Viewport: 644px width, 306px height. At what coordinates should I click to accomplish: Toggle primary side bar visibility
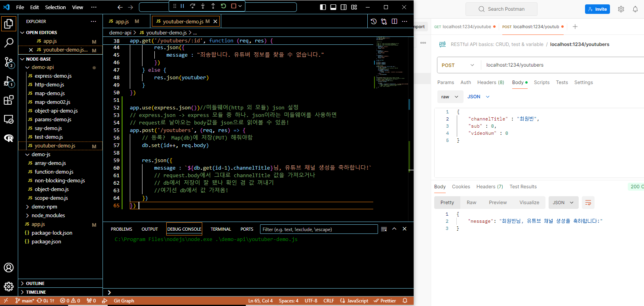(323, 7)
